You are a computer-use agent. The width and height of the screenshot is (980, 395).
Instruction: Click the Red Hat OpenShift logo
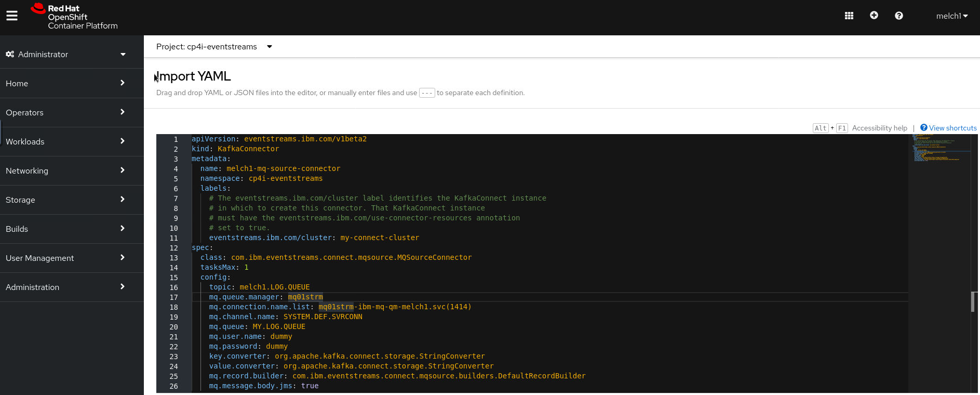[x=74, y=17]
